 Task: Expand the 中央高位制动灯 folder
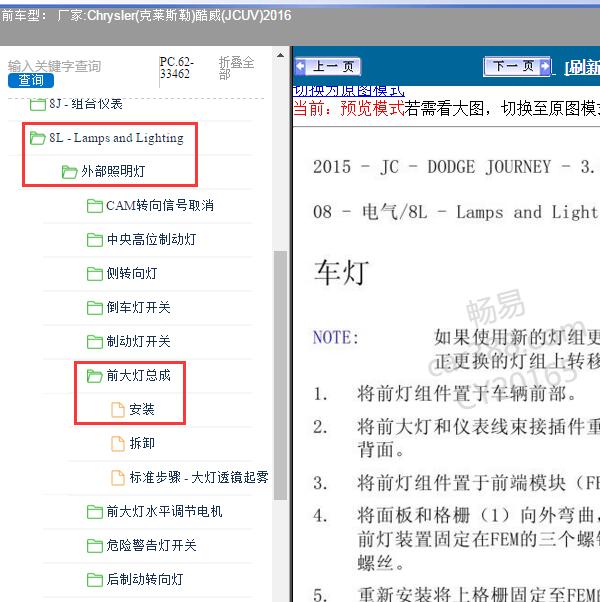point(152,239)
